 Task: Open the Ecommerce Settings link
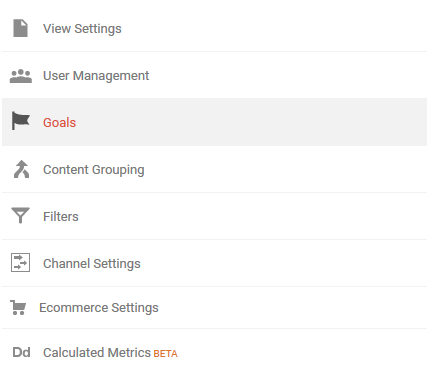point(99,308)
